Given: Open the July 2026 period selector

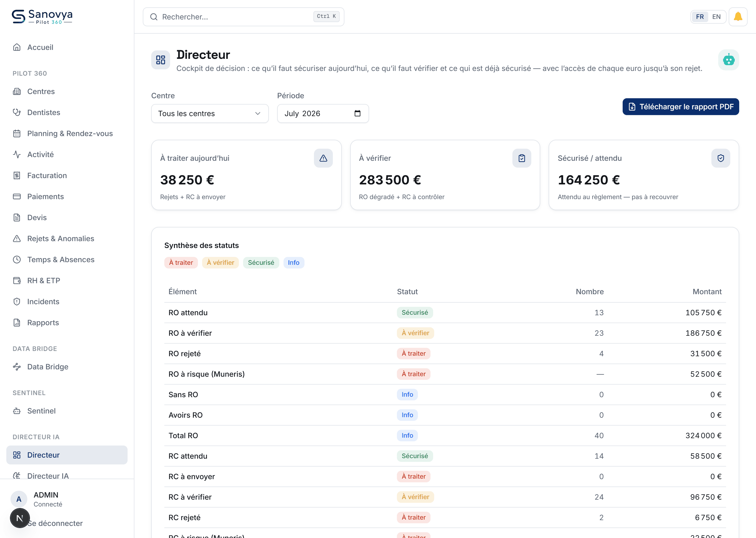Looking at the screenshot, I should [323, 114].
